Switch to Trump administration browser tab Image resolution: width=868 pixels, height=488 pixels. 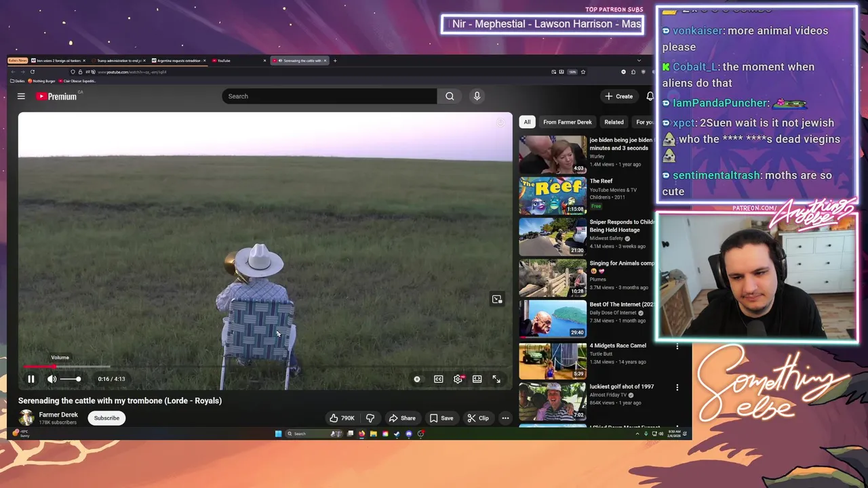tap(119, 60)
